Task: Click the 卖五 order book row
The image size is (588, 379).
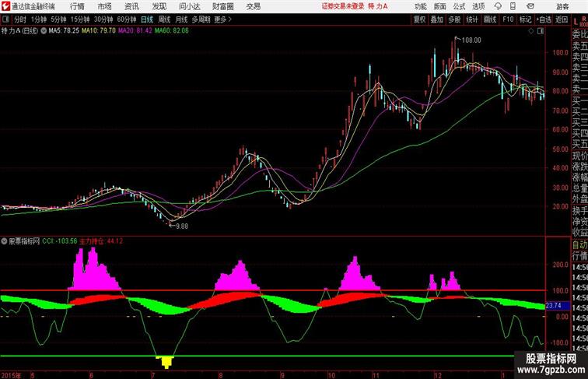Action: (580, 46)
